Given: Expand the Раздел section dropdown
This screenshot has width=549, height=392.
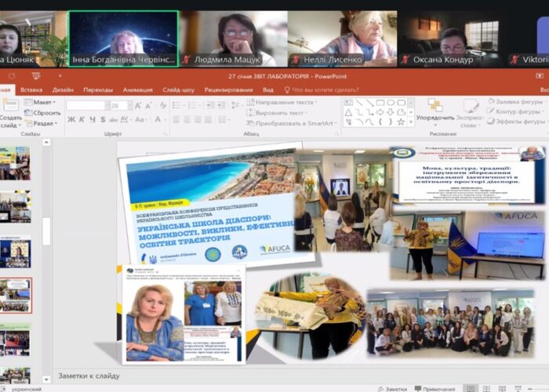Looking at the screenshot, I should tap(42, 123).
